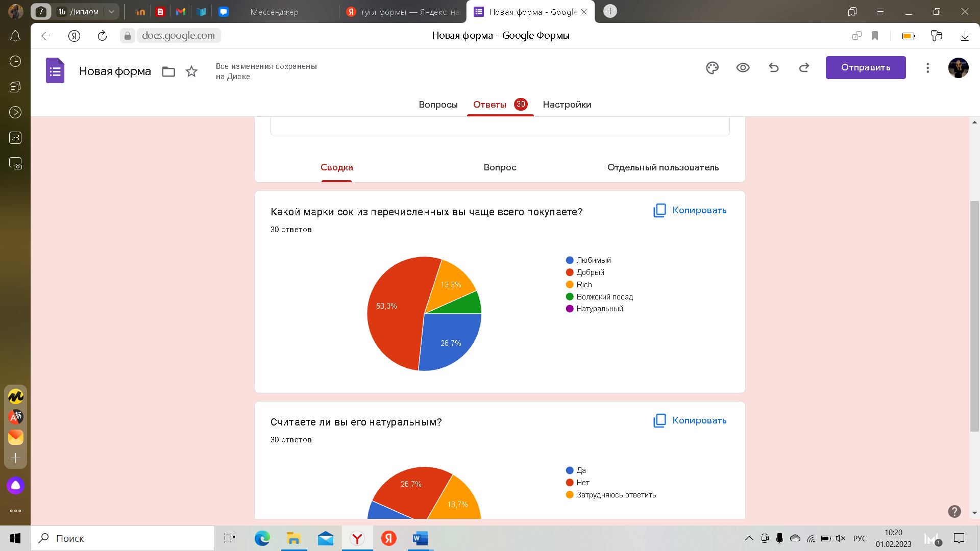Open Yandex Mail icon in sidebar
980x551 pixels.
(15, 437)
